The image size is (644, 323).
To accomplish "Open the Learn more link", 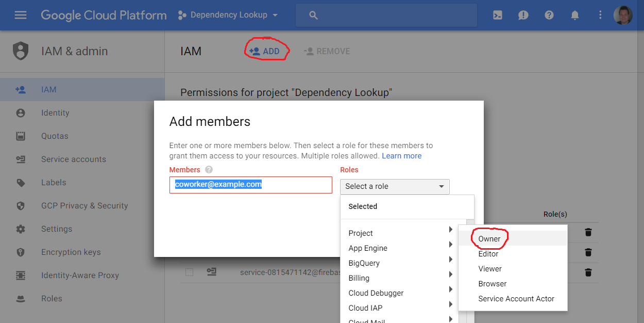I will (402, 156).
